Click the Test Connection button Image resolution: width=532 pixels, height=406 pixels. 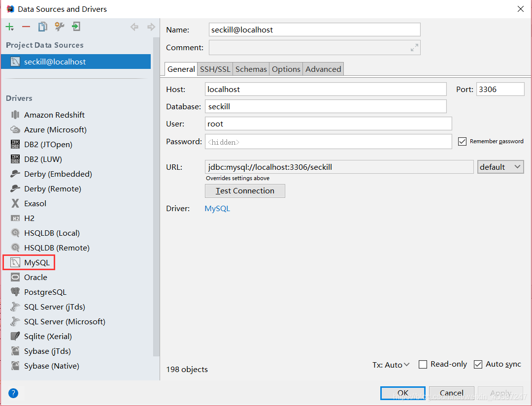pyautogui.click(x=245, y=191)
